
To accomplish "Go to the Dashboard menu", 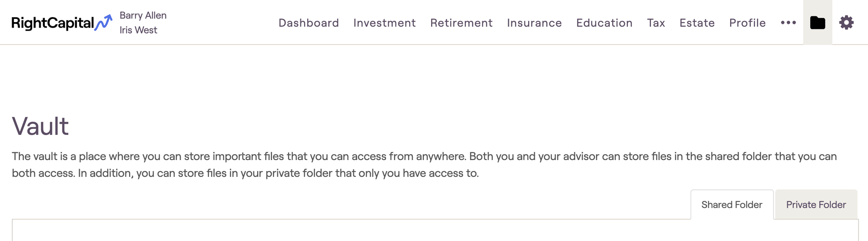I will point(308,23).
